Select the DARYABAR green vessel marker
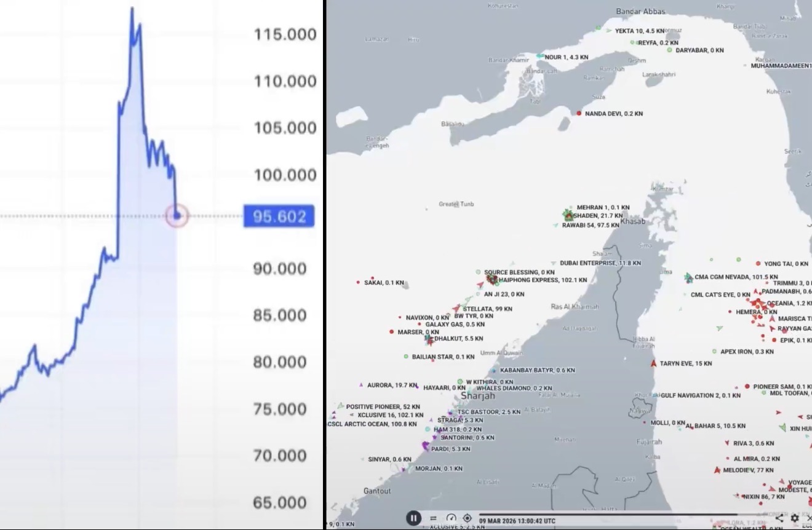This screenshot has height=530, width=812. tap(670, 50)
